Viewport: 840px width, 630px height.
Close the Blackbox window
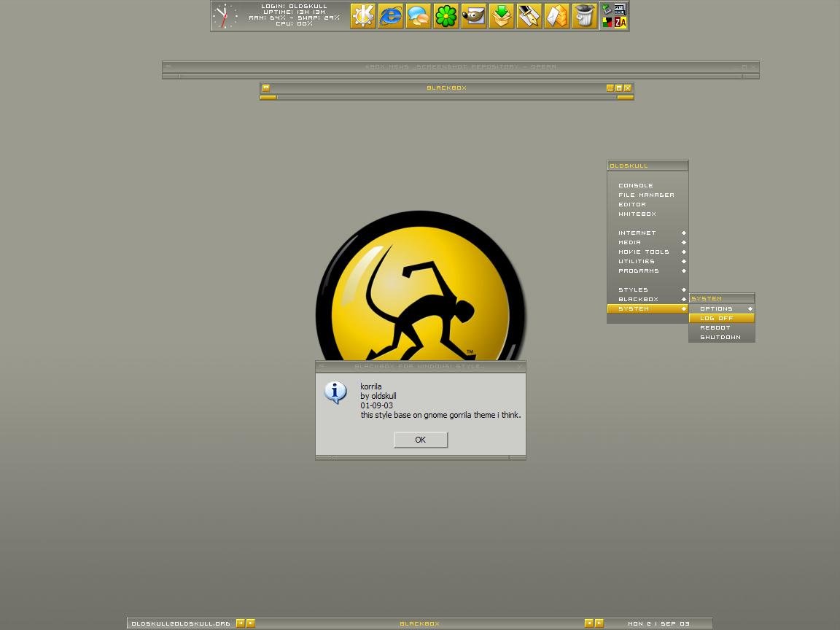pos(627,87)
